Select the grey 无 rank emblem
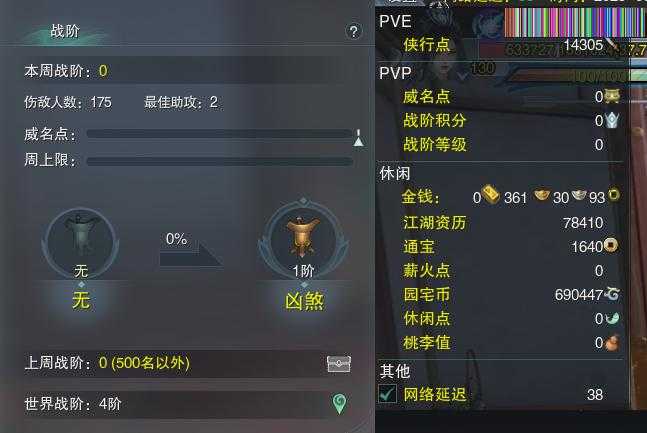Image resolution: width=647 pixels, height=433 pixels. [x=80, y=243]
